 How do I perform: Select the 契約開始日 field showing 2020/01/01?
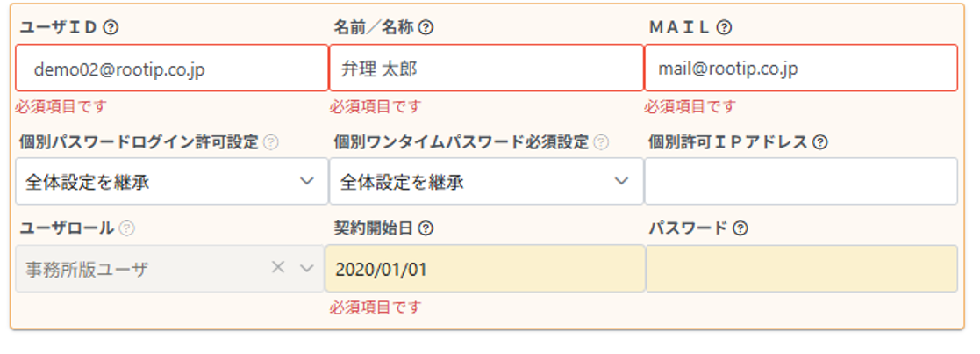point(485,269)
